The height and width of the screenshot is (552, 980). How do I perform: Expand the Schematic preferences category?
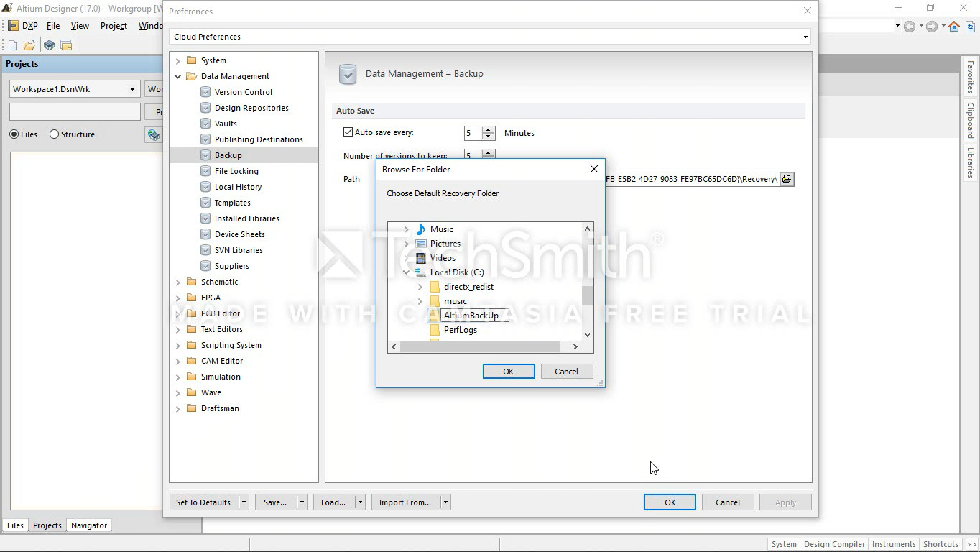point(178,282)
